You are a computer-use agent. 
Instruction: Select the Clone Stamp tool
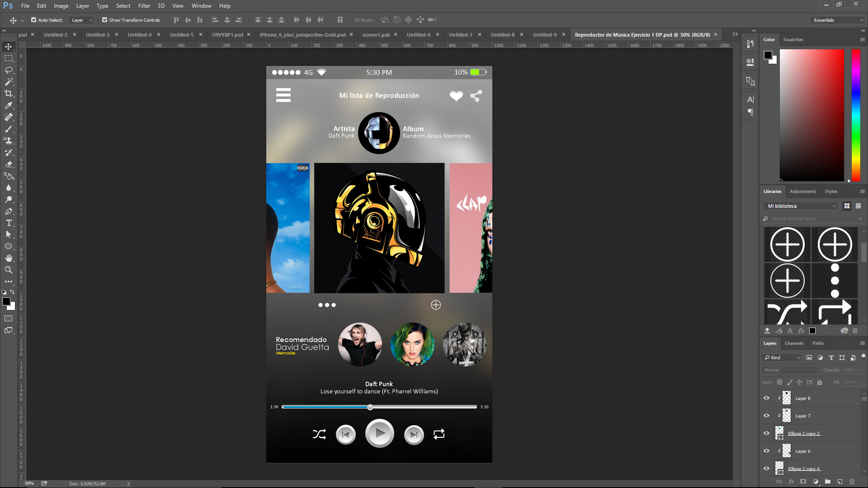click(9, 141)
